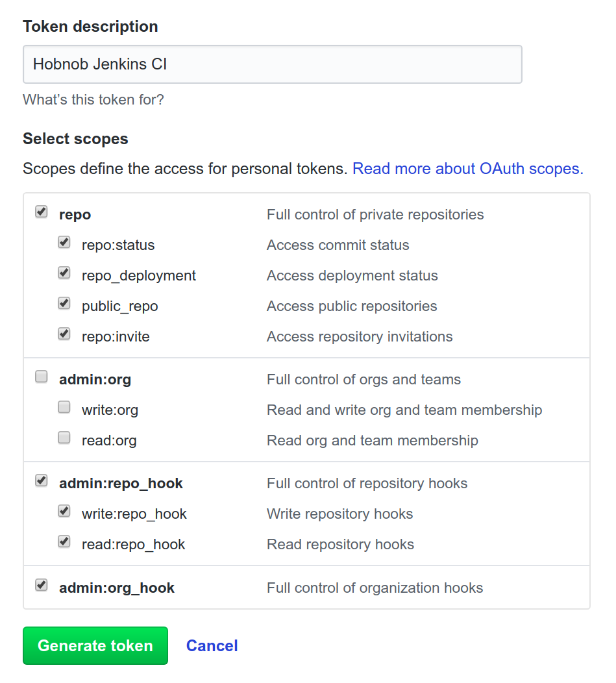The height and width of the screenshot is (683, 616).
Task: Click the Generate token button
Action: click(x=95, y=646)
